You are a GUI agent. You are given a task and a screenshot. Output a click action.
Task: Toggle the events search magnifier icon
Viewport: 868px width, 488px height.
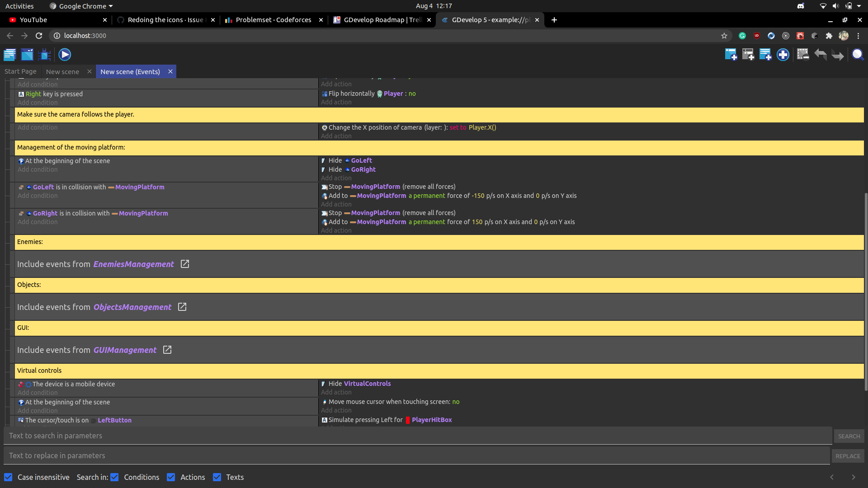click(858, 55)
